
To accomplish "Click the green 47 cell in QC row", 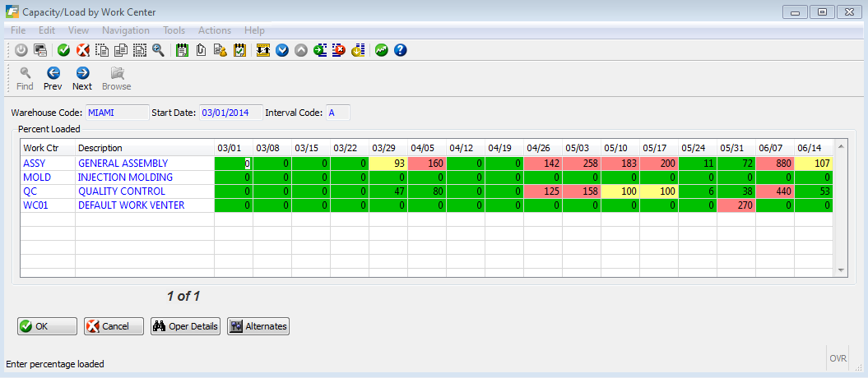I will point(388,191).
